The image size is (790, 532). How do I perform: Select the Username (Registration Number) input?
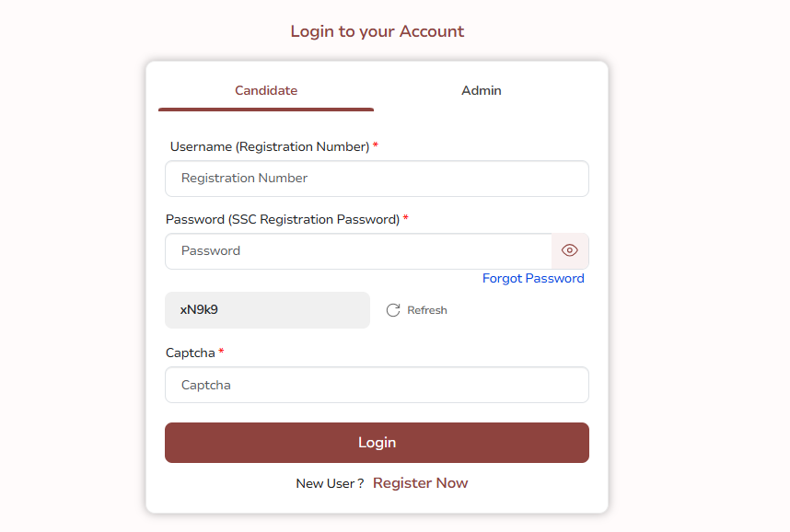tap(377, 178)
